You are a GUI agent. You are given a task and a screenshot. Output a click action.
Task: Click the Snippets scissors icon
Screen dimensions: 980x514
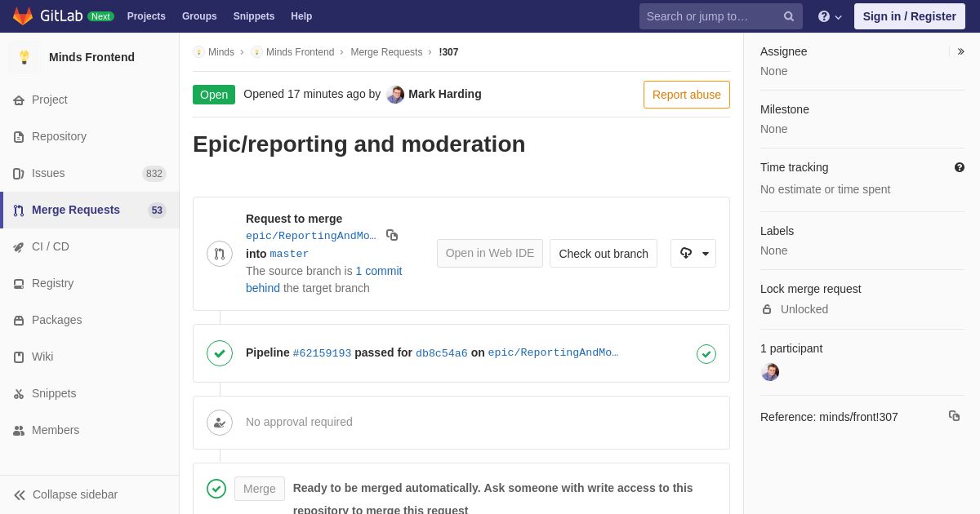click(x=19, y=394)
